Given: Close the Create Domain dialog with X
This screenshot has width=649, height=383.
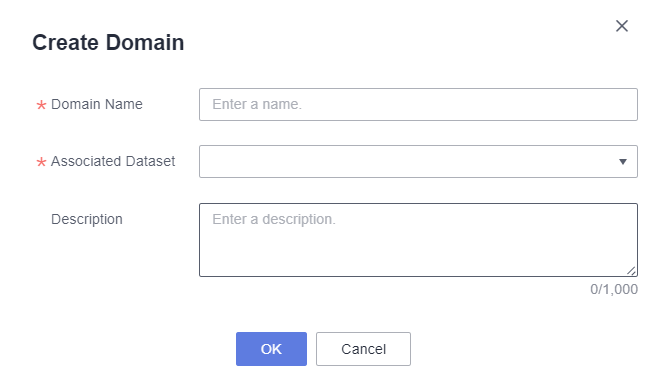Looking at the screenshot, I should coord(622,26).
